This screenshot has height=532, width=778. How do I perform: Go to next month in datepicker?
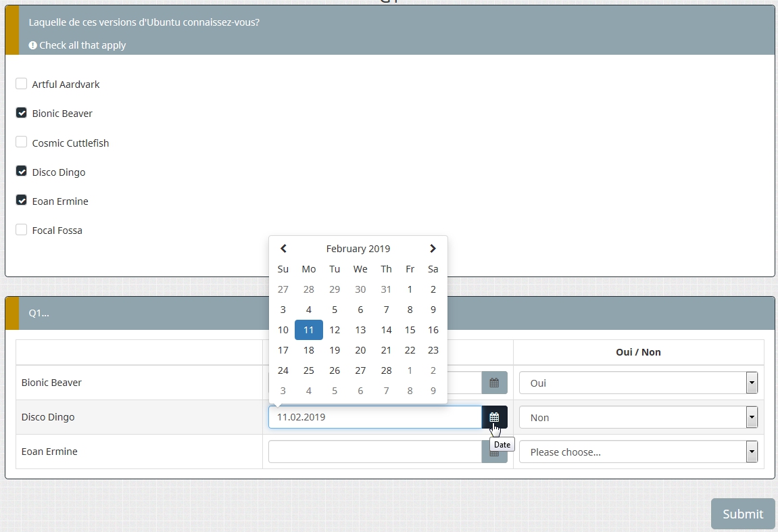click(x=433, y=249)
